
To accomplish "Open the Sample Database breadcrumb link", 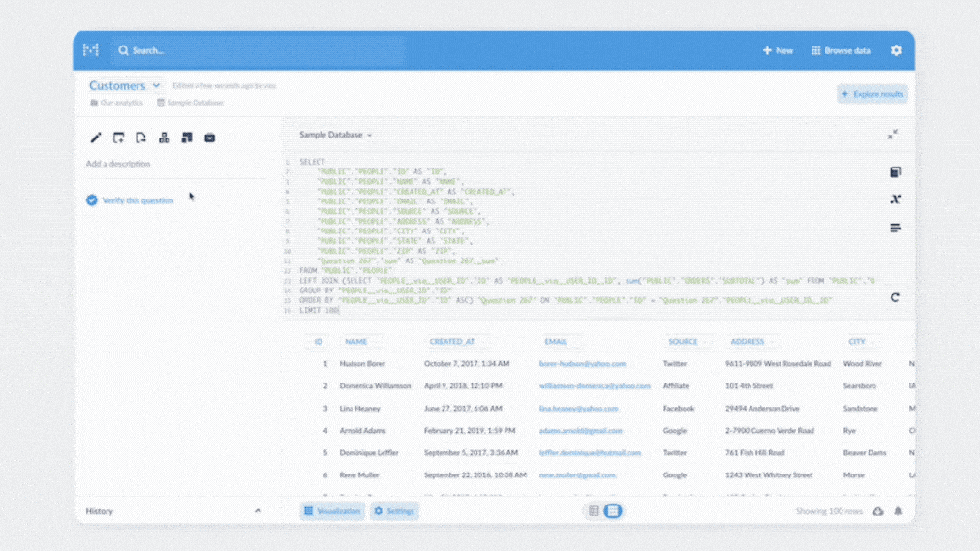I will 190,103.
